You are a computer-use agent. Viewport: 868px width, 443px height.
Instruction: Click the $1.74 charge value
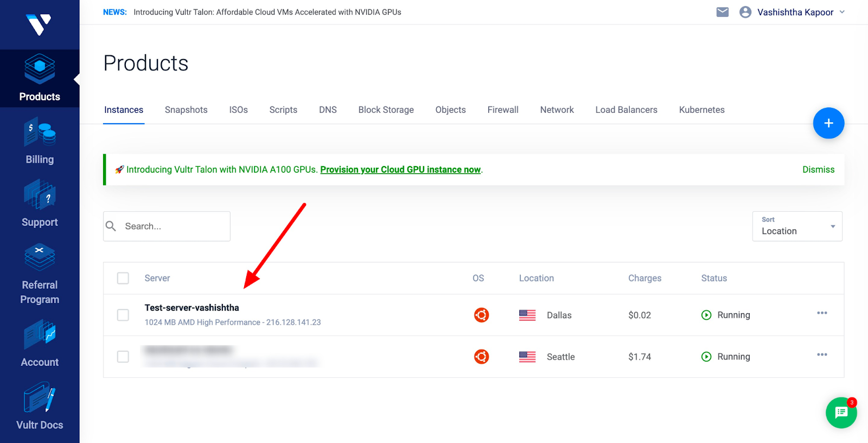640,357
